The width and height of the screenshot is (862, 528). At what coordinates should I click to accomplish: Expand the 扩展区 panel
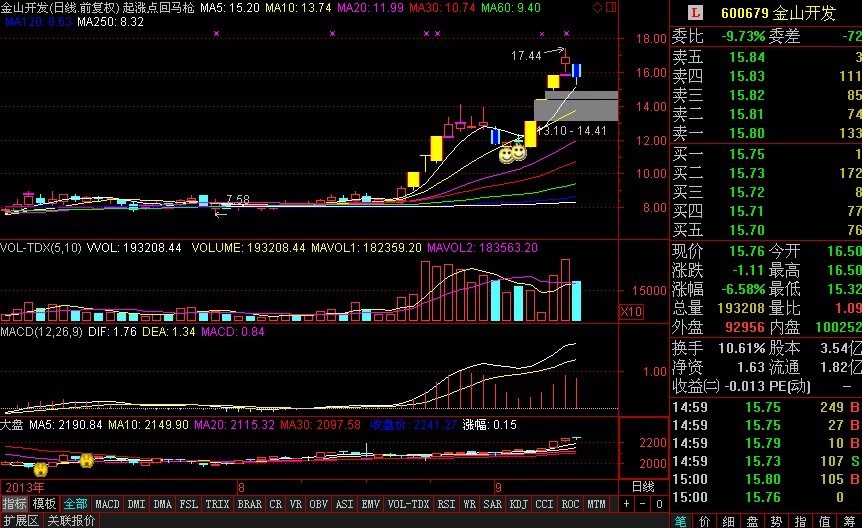(x=20, y=520)
